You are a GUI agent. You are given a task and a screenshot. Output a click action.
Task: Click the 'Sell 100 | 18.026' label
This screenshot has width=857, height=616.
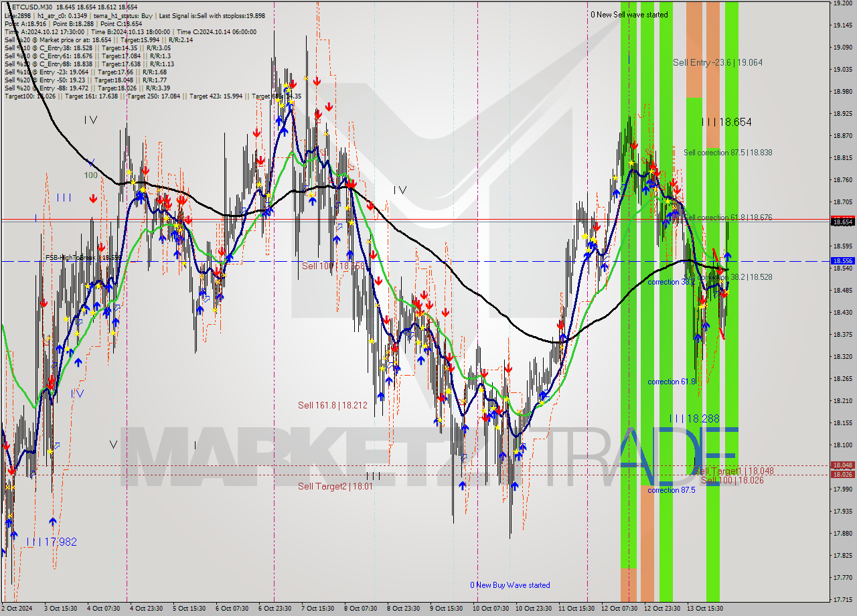point(732,480)
